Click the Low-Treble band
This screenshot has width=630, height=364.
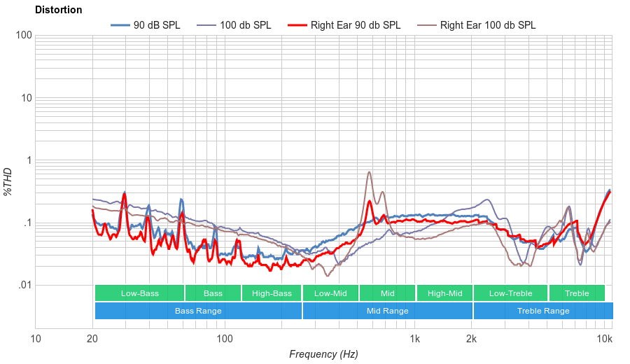510,293
